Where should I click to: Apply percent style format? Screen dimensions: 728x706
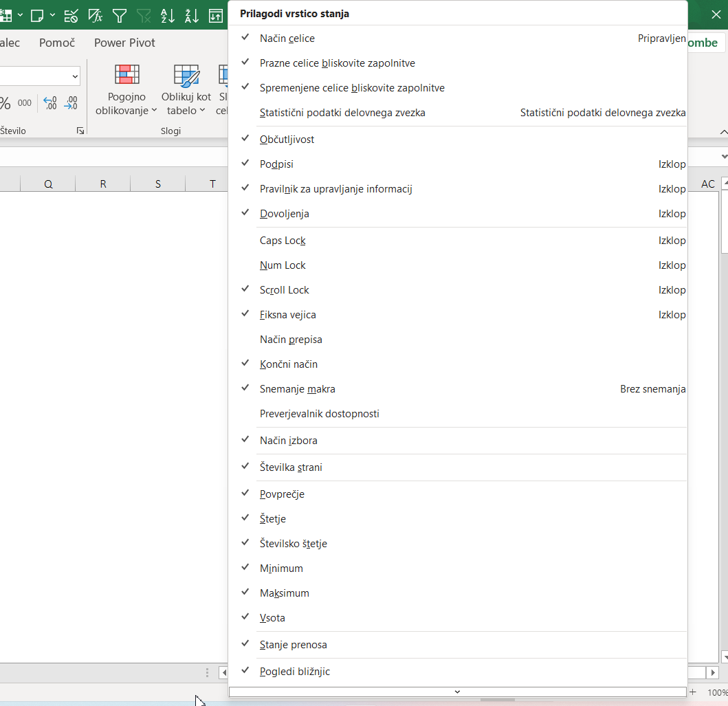5,103
